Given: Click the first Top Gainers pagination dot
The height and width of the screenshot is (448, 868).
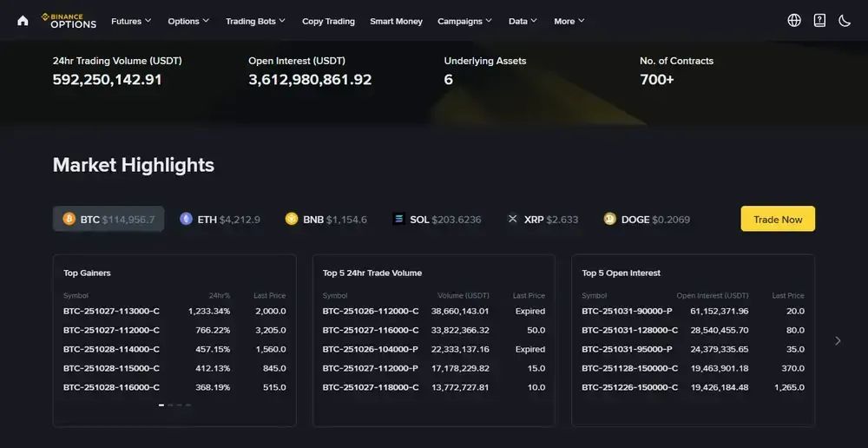Looking at the screenshot, I should point(161,405).
